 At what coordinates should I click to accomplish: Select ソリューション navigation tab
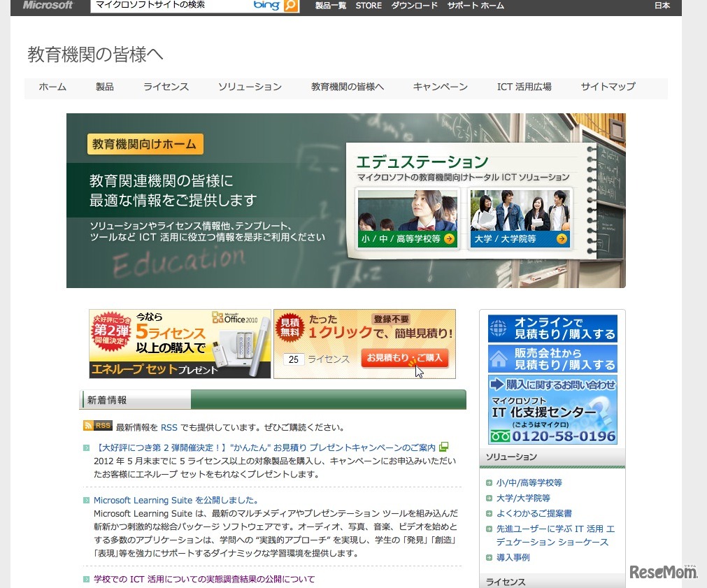pyautogui.click(x=250, y=87)
